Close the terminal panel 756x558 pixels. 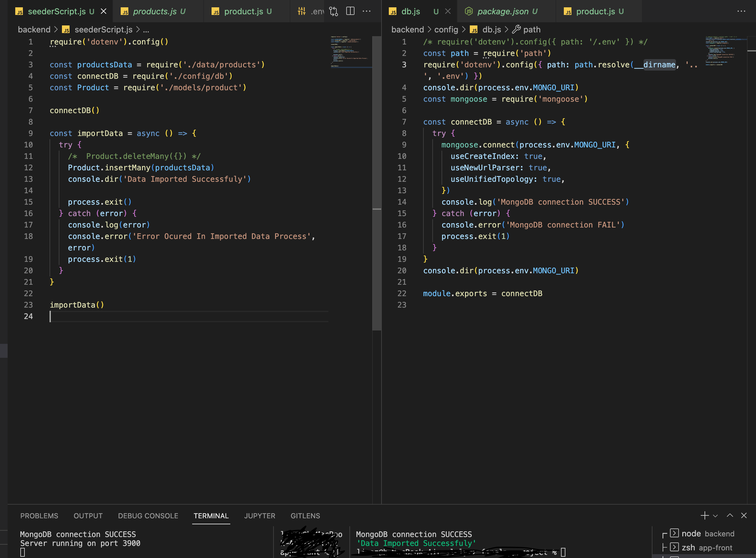744,515
